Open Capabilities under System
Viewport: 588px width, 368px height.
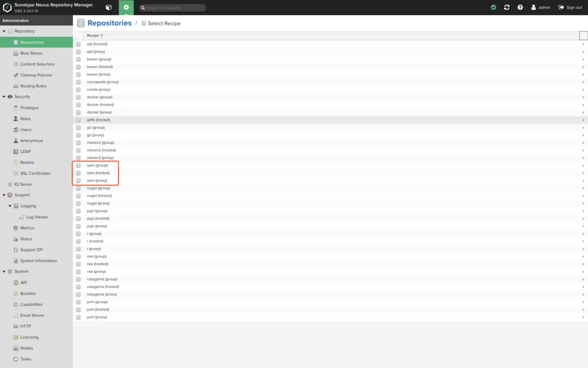point(37,304)
